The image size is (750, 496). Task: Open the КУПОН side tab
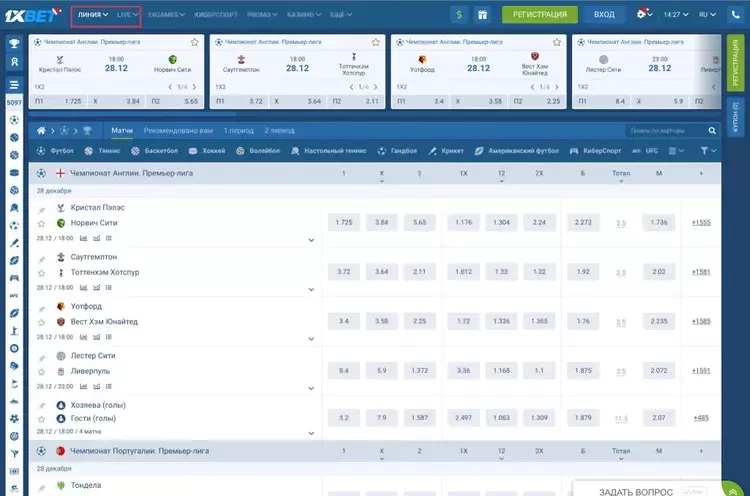736,117
